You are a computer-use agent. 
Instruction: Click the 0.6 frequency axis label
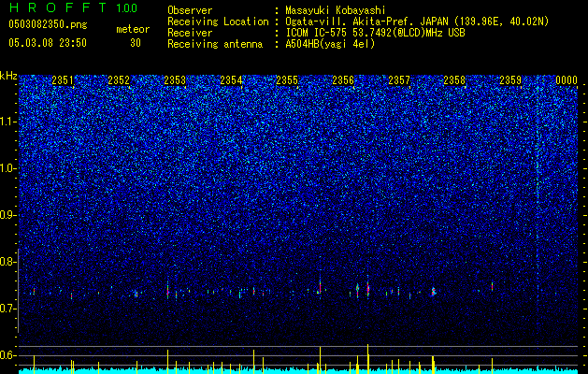(x=8, y=355)
